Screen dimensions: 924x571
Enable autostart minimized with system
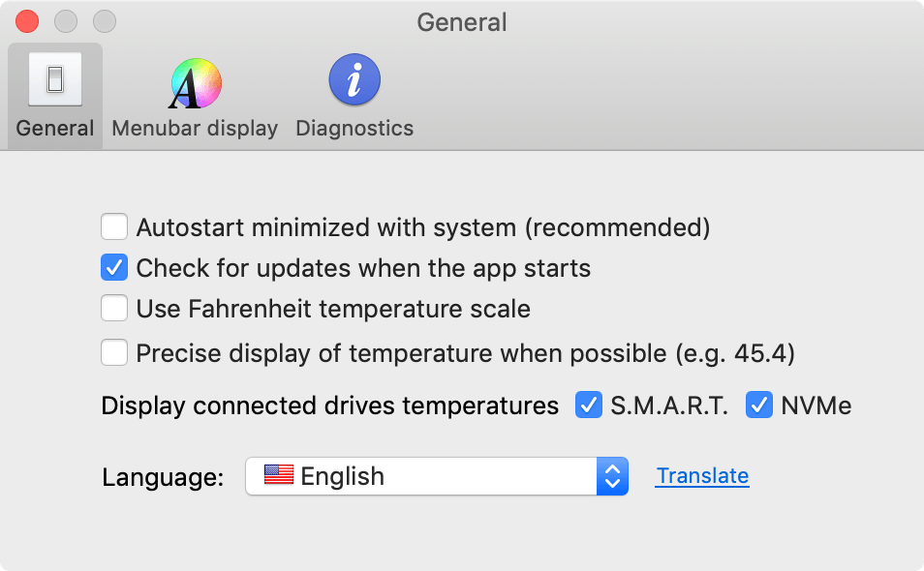click(x=114, y=225)
